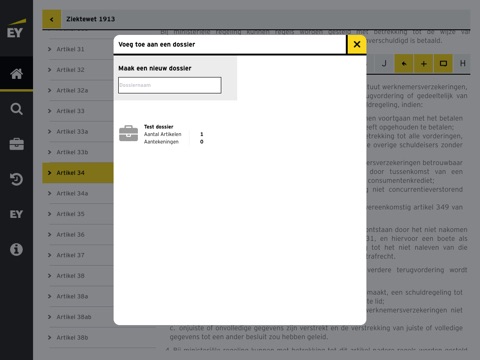
Task: Click the Dossiernaam input field
Action: click(x=170, y=85)
